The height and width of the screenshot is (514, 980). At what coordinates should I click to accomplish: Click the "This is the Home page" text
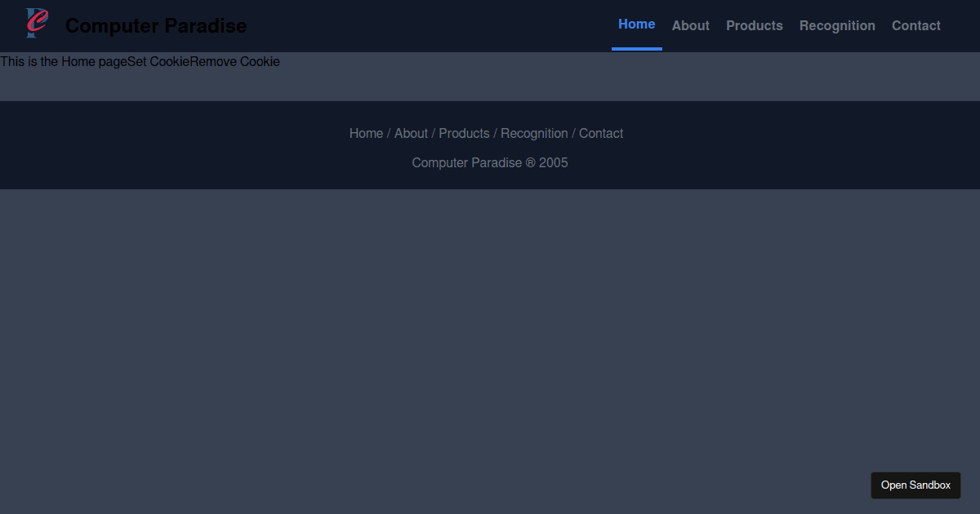pyautogui.click(x=64, y=62)
